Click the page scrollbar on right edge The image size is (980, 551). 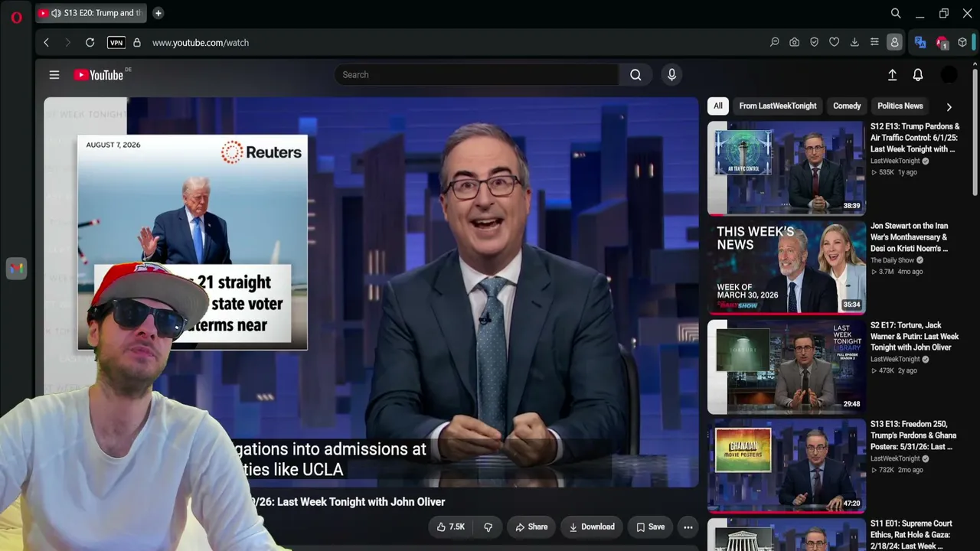click(x=975, y=130)
